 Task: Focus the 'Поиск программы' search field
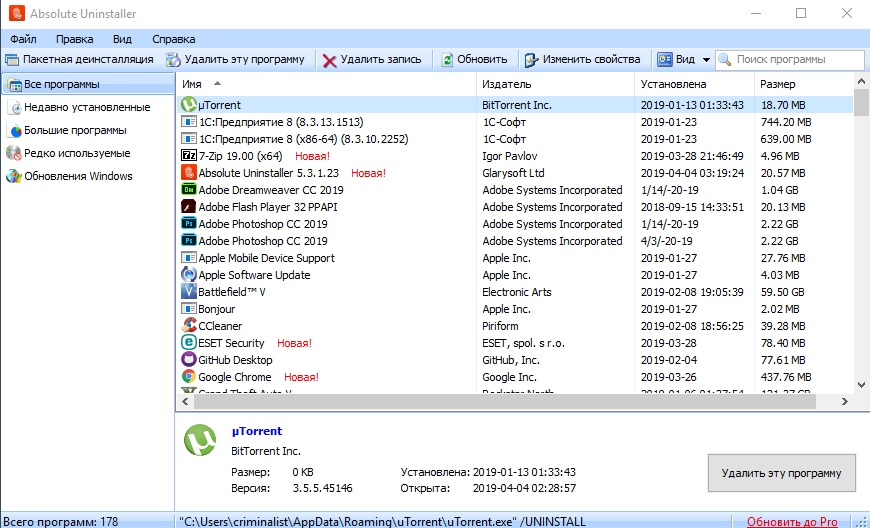[x=790, y=59]
